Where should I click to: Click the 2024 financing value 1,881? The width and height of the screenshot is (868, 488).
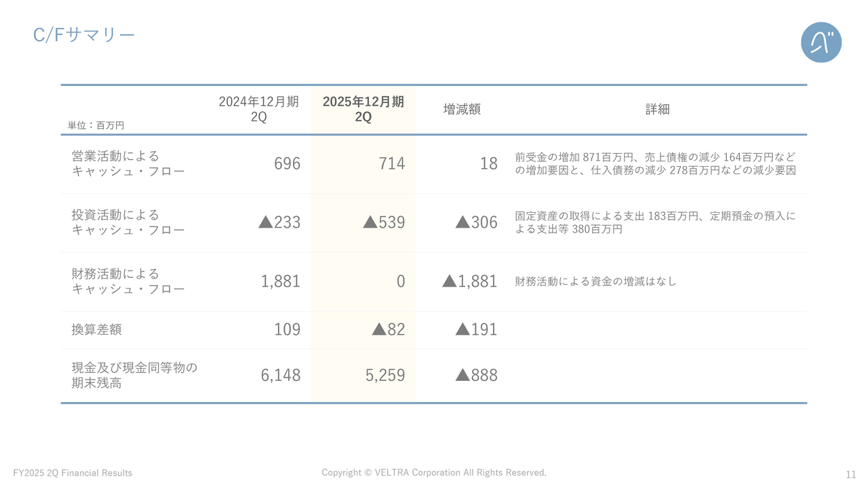pos(281,281)
